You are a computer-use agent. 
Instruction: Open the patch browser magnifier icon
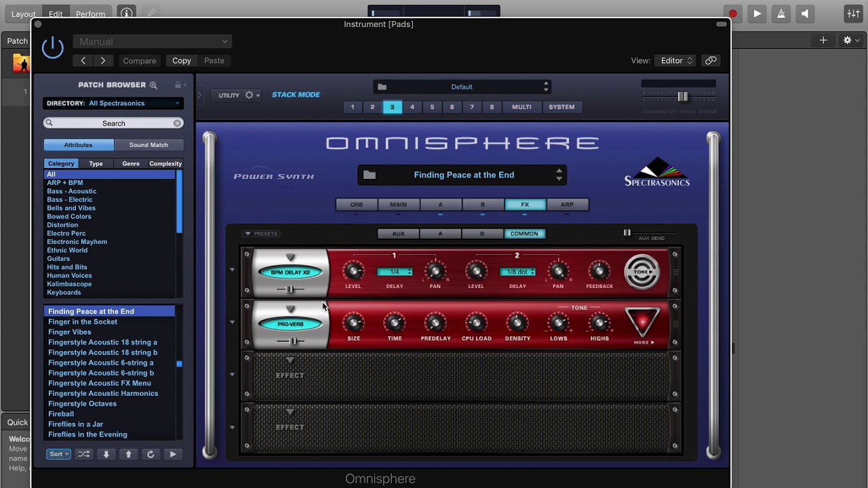pos(153,85)
